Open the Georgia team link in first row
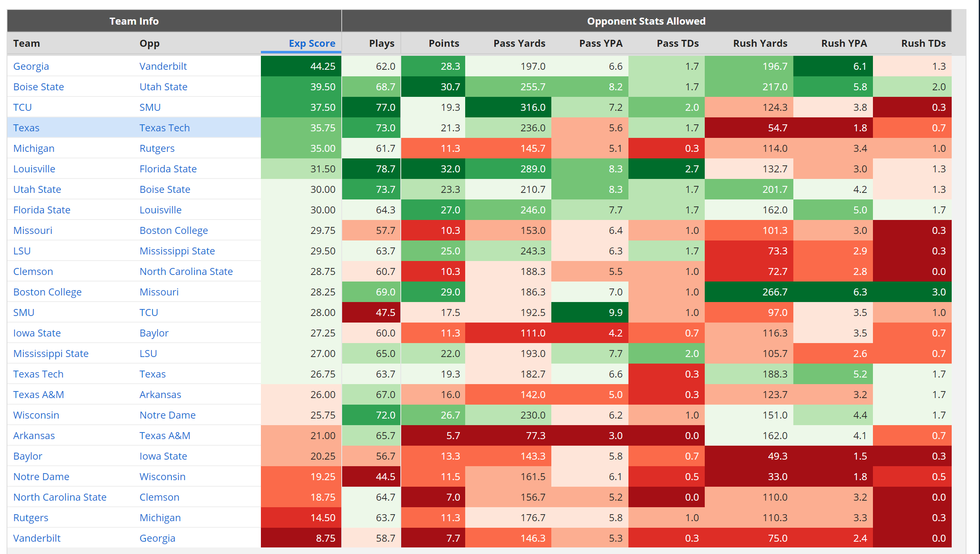The image size is (980, 554). click(x=31, y=66)
